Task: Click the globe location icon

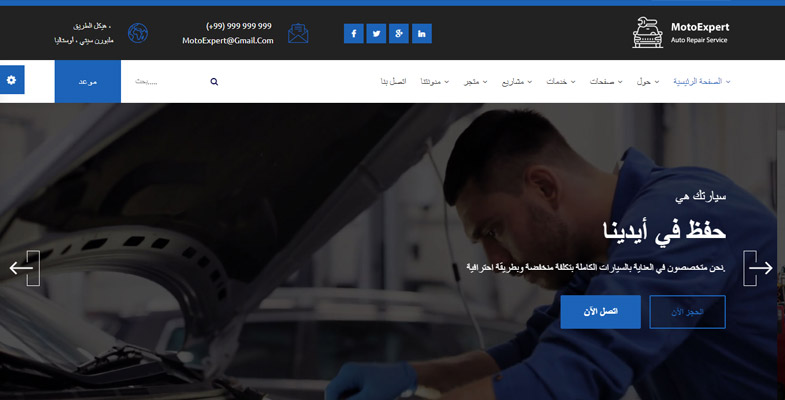Action: pyautogui.click(x=138, y=33)
